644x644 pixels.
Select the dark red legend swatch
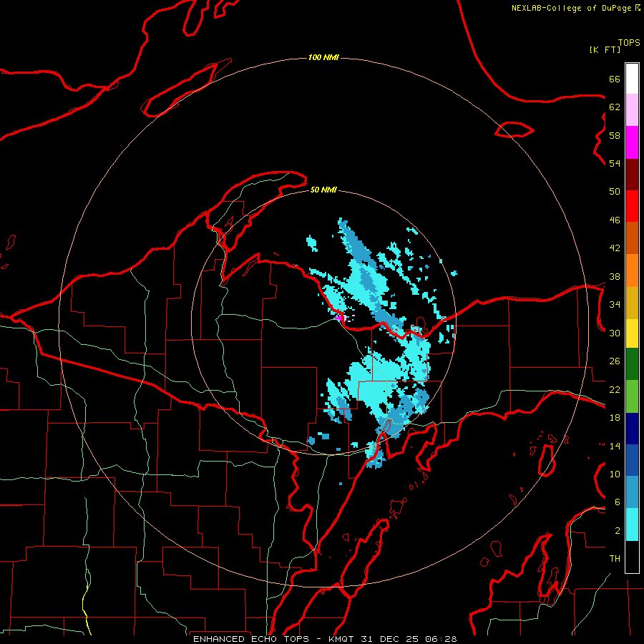coord(632,175)
